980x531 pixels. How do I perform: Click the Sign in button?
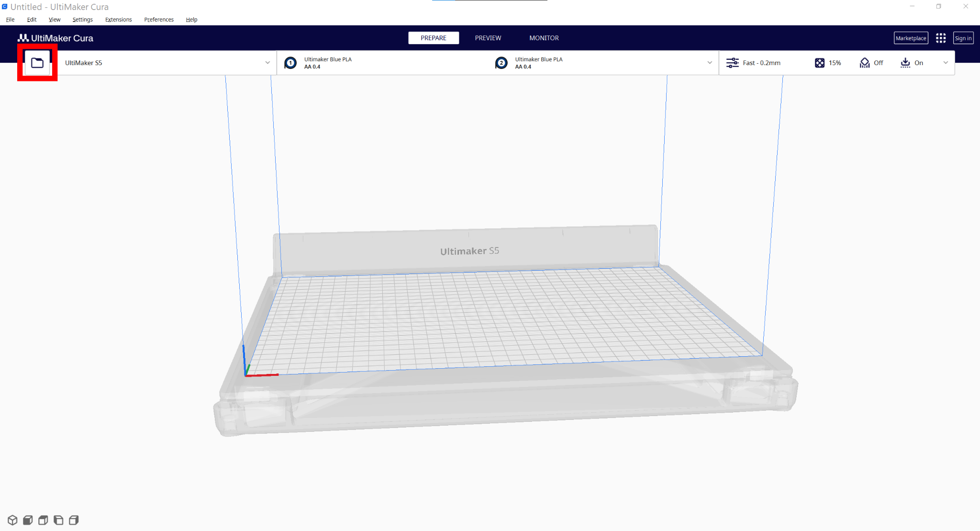[963, 38]
